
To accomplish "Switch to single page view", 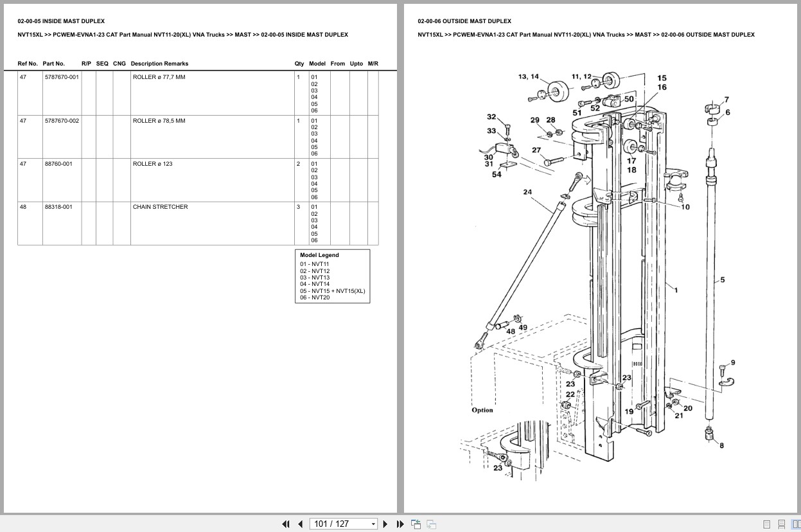I will [766, 524].
